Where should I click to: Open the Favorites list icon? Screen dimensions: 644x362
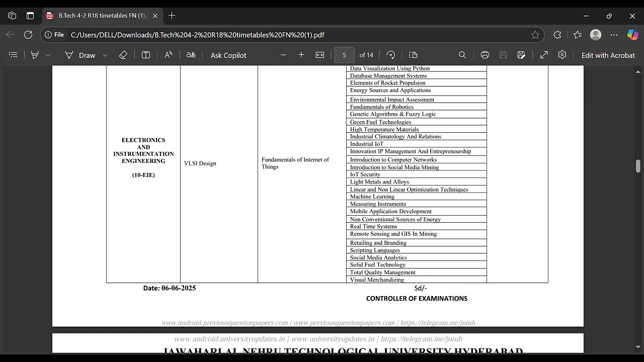[577, 35]
